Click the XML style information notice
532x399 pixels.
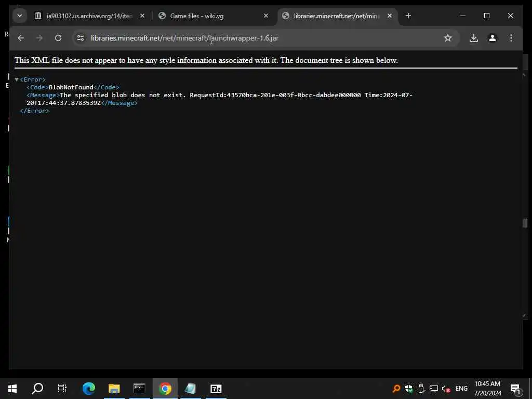click(206, 60)
